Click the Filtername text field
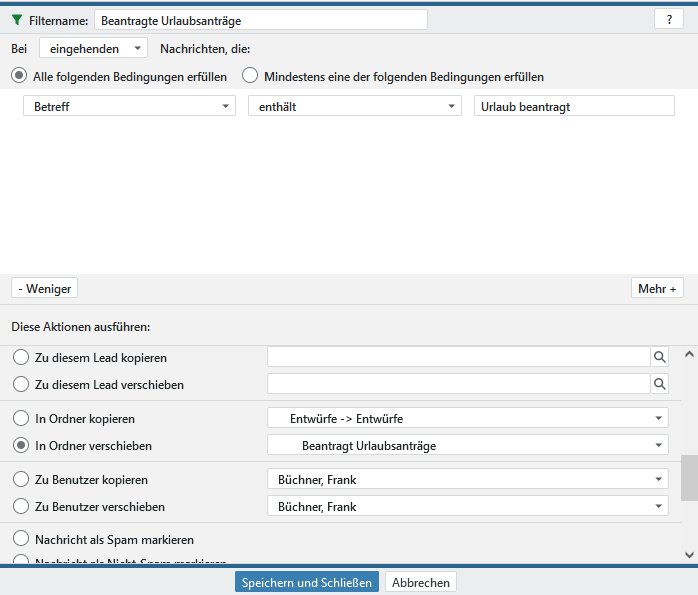Screen dimensions: 698x595 (260, 20)
